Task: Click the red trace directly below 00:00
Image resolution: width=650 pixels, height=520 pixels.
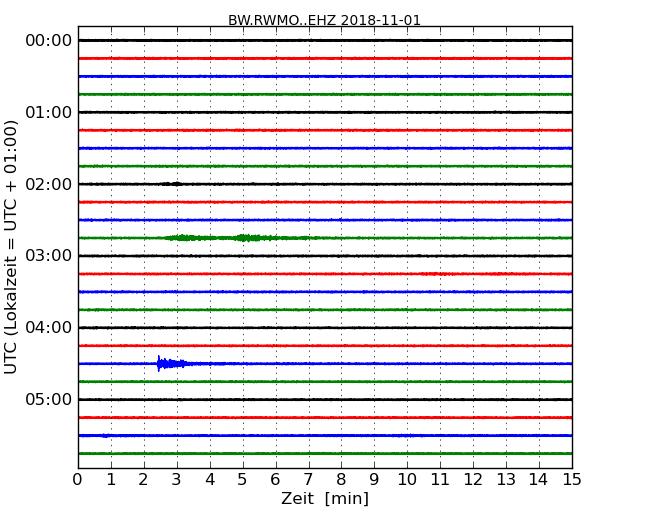Action: click(x=325, y=58)
